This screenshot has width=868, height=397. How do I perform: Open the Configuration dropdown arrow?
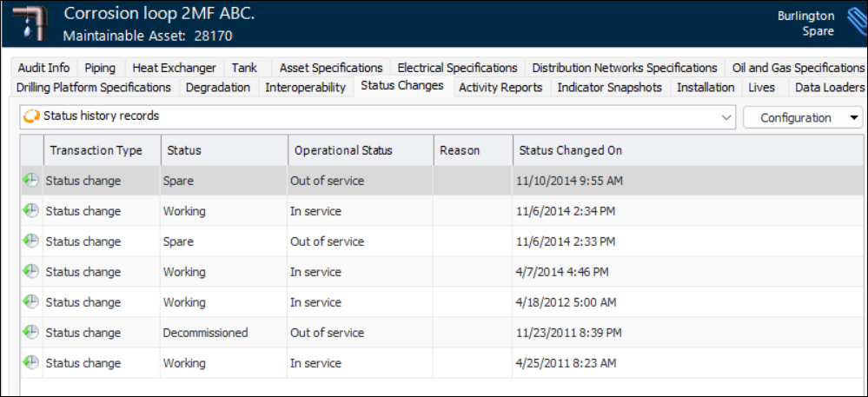854,118
